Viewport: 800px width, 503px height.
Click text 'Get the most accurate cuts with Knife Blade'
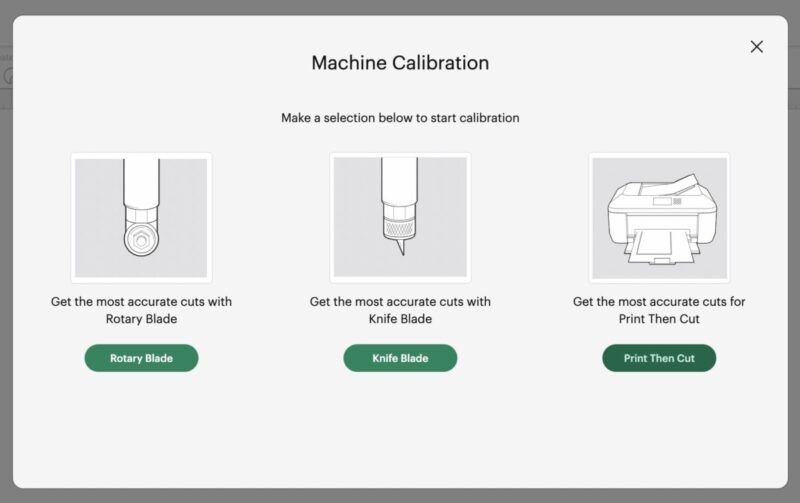[x=400, y=310]
